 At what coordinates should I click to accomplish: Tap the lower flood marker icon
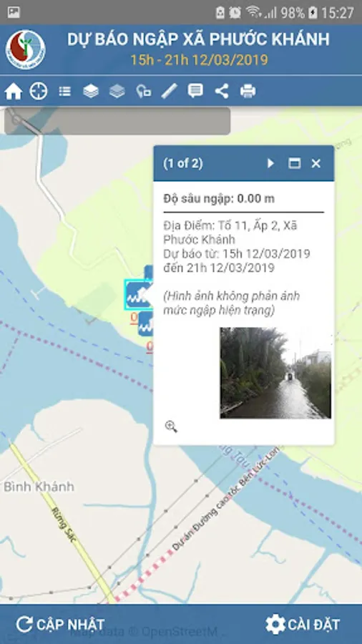coord(145,323)
